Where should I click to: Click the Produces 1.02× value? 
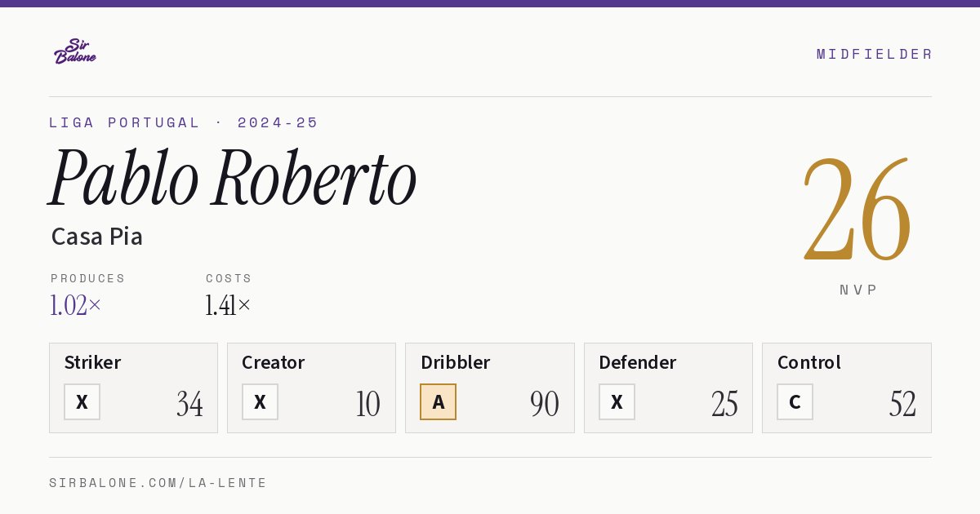click(76, 305)
